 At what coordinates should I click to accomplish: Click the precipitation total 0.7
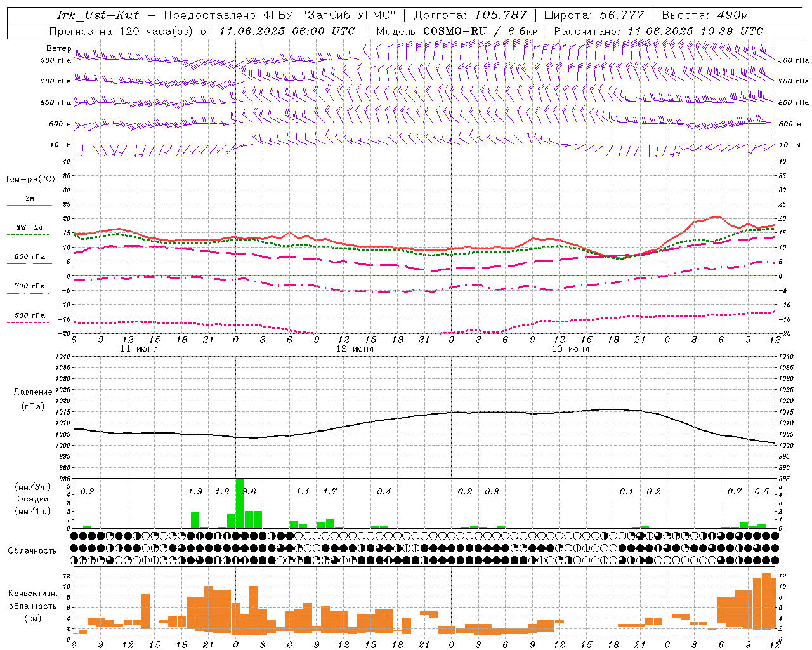(735, 492)
